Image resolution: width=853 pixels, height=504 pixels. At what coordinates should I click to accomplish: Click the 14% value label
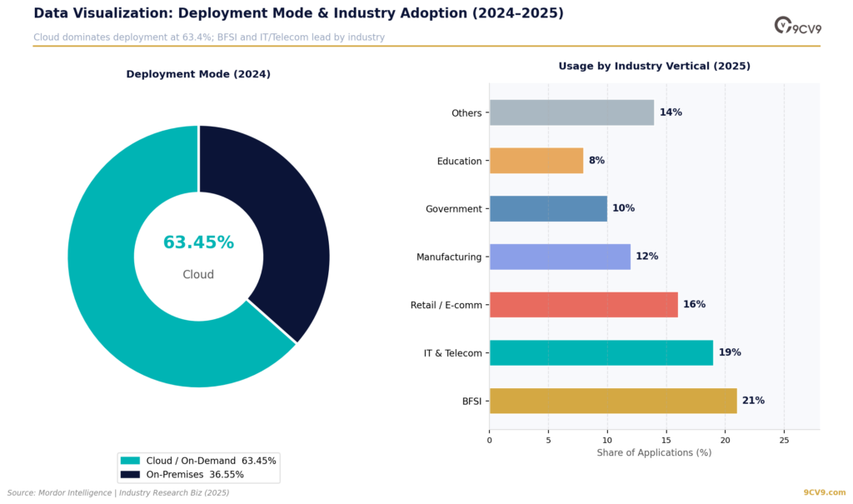coord(671,112)
